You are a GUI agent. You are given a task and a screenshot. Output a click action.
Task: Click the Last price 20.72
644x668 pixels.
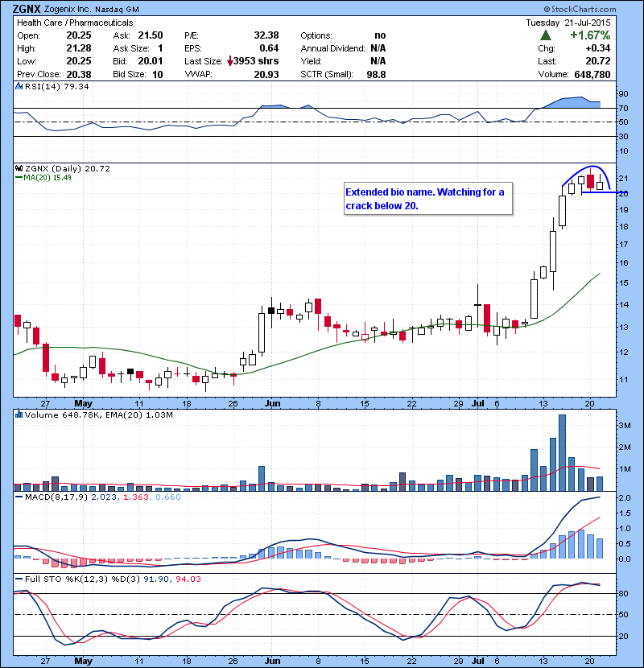click(598, 61)
